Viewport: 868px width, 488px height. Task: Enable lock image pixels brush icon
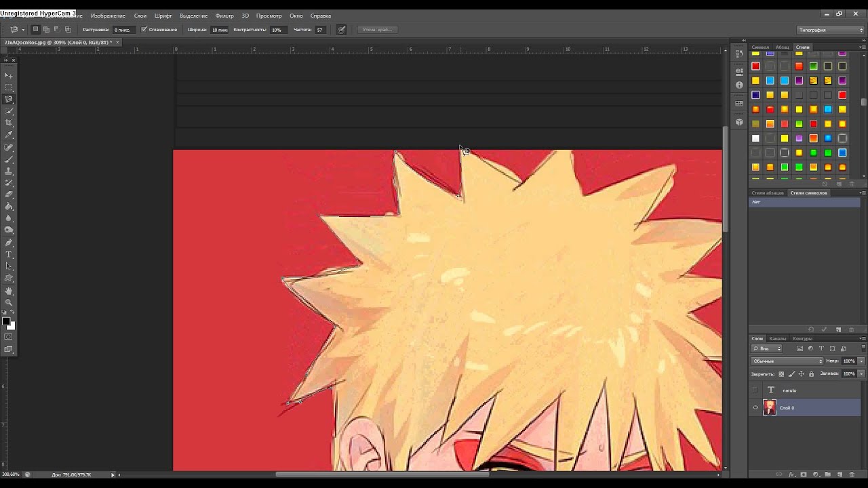(x=791, y=373)
